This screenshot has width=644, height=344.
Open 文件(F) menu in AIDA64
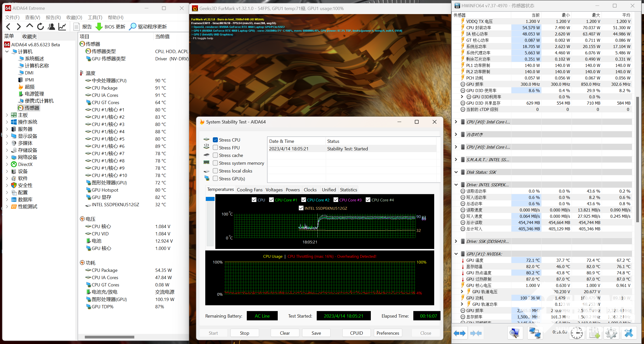(12, 17)
